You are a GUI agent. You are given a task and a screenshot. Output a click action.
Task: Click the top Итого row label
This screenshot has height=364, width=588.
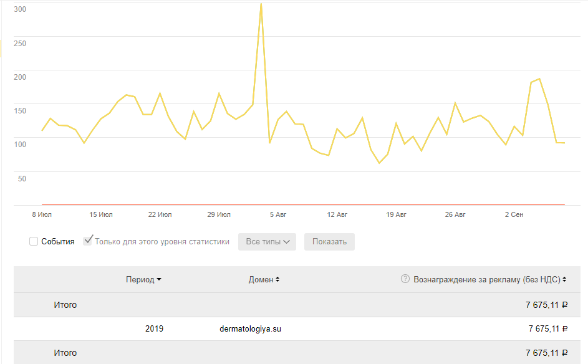pos(65,305)
